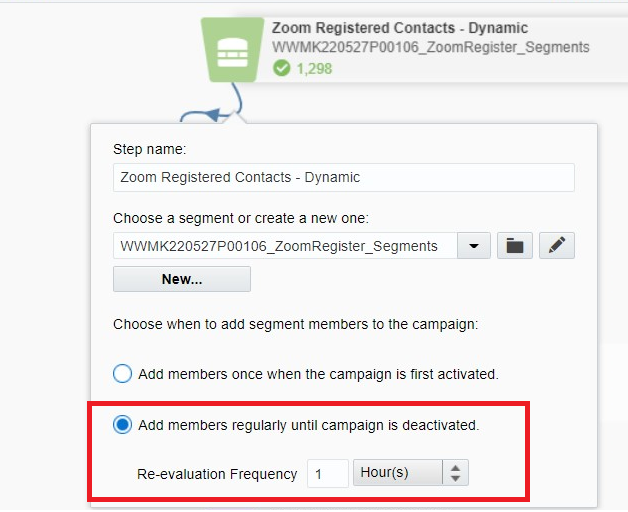This screenshot has height=512, width=628.
Task: Click the Re-evaluation Frequency number field
Action: [x=327, y=473]
